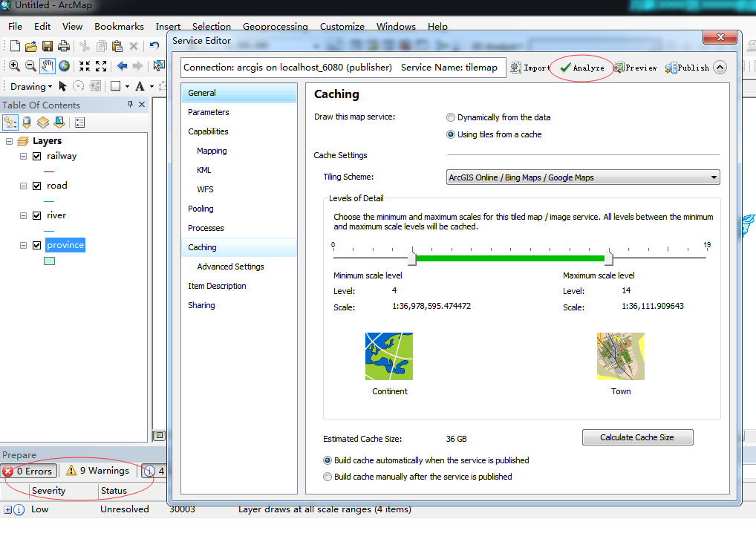Select Using tiles from a cache
Screen dimensions: 756x542
tap(451, 134)
